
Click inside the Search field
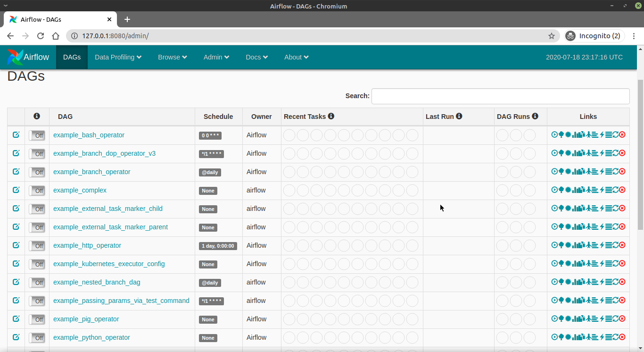click(x=500, y=96)
